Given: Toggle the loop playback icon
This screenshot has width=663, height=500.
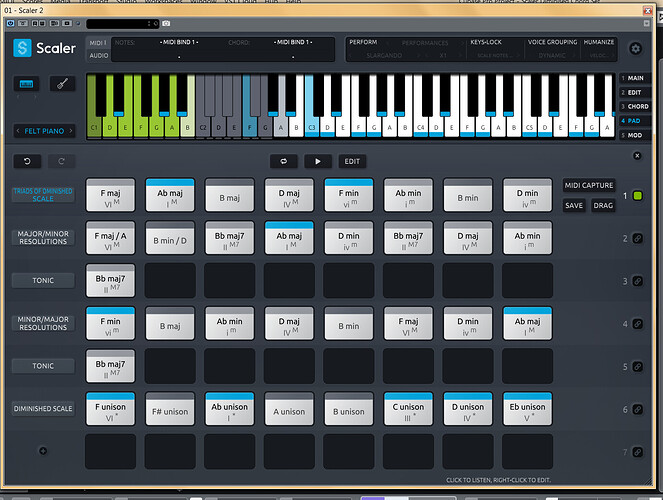Looking at the screenshot, I should tap(283, 161).
